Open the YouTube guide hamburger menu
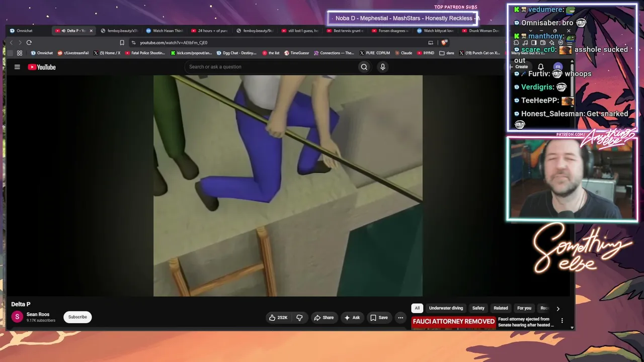The height and width of the screenshot is (362, 644). (x=17, y=67)
